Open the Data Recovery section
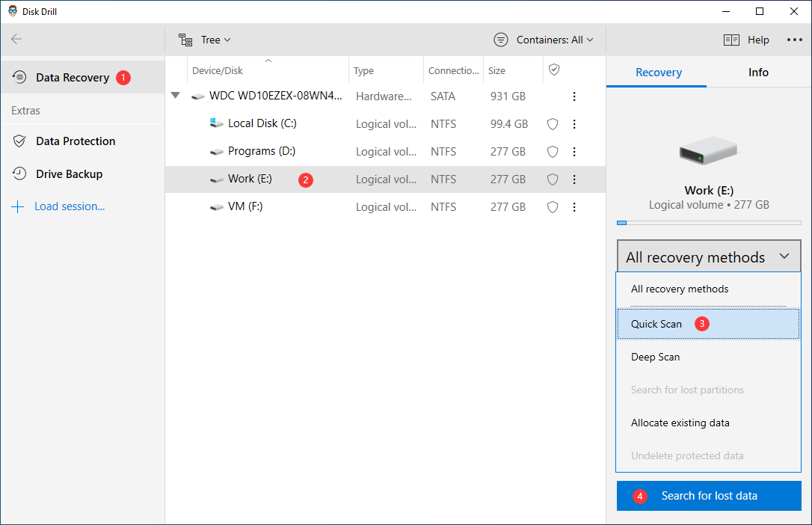812x525 pixels. [83, 78]
